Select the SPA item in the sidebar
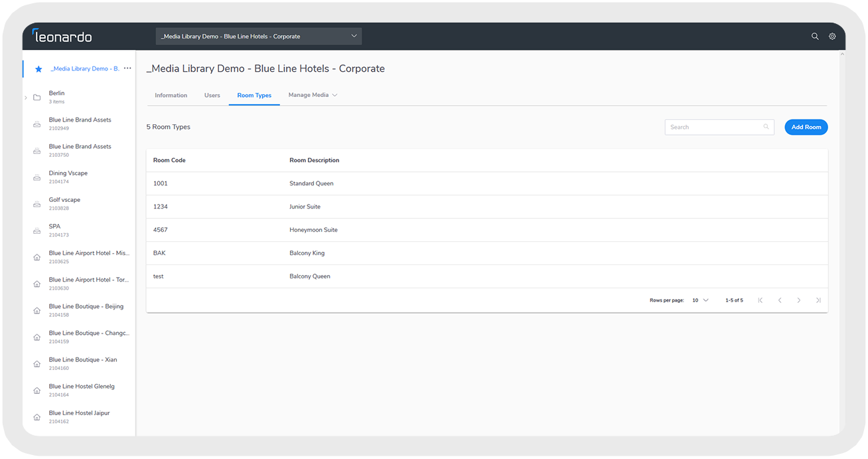 pyautogui.click(x=58, y=230)
